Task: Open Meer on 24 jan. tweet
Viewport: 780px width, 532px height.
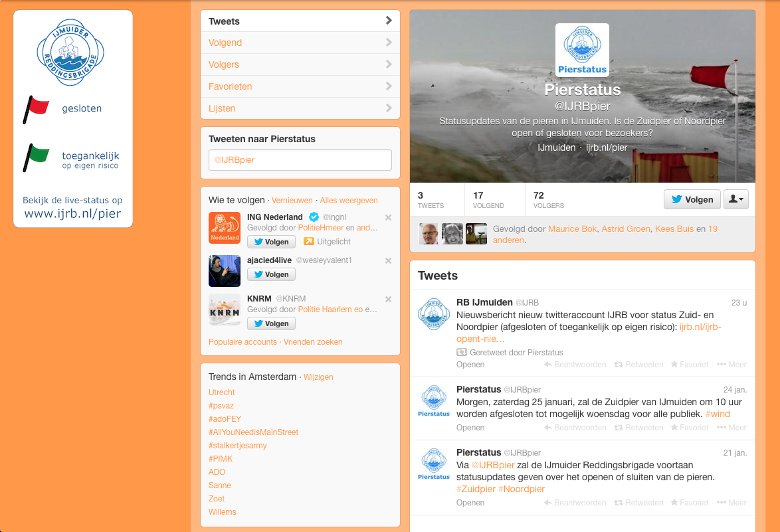Action: point(731,428)
